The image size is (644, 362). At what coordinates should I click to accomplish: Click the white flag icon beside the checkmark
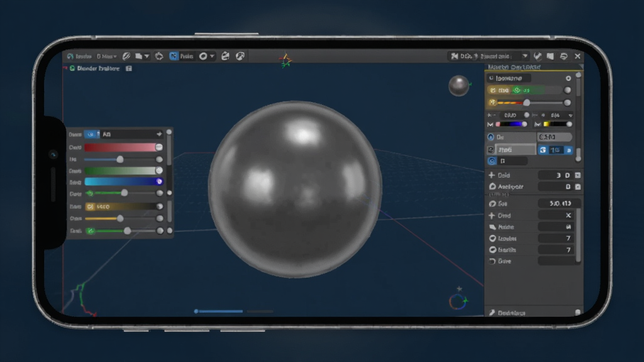550,56
